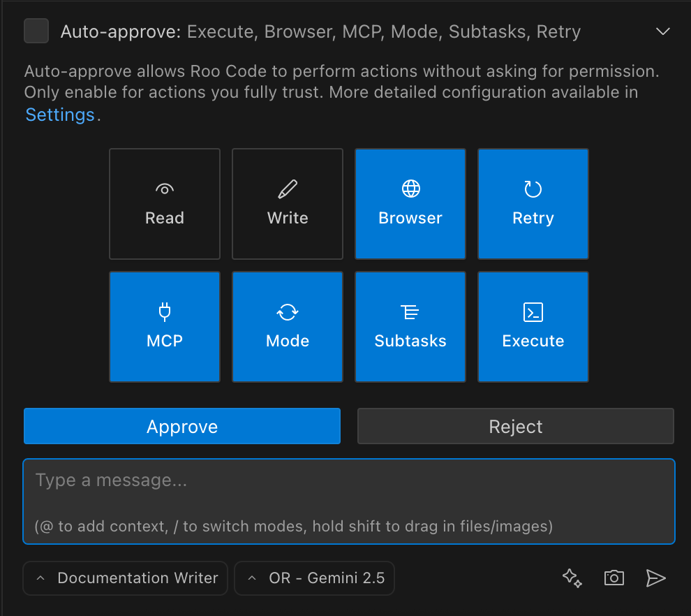Click the plug icon on the MCP tile
The width and height of the screenshot is (691, 616).
pos(164,311)
